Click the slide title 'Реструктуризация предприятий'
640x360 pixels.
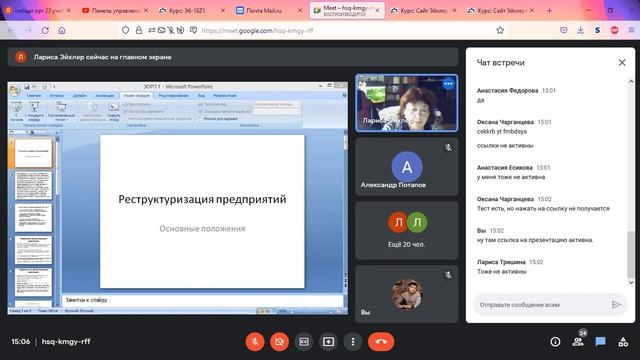coord(202,199)
